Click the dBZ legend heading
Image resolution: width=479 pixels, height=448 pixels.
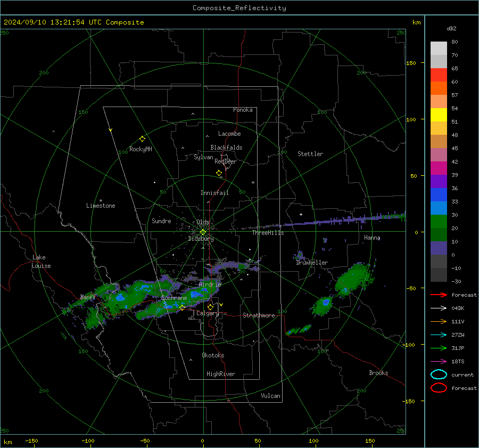click(451, 29)
